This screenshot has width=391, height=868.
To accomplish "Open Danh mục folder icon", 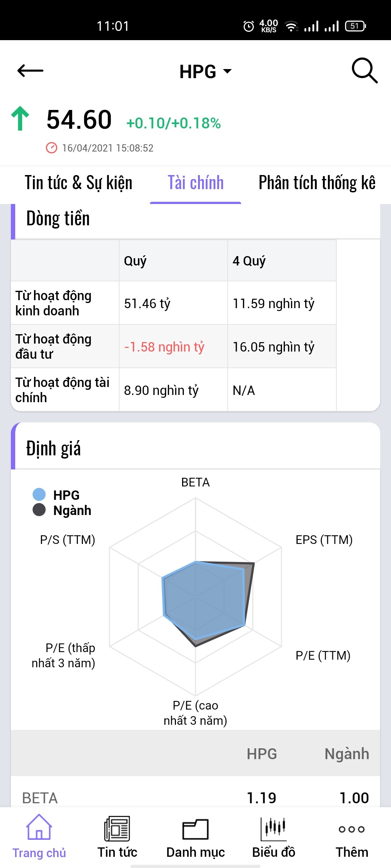I will pyautogui.click(x=195, y=829).
